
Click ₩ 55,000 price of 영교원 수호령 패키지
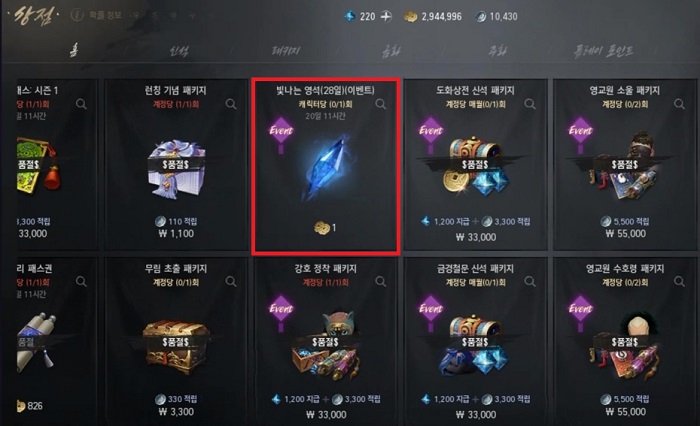[x=625, y=412]
